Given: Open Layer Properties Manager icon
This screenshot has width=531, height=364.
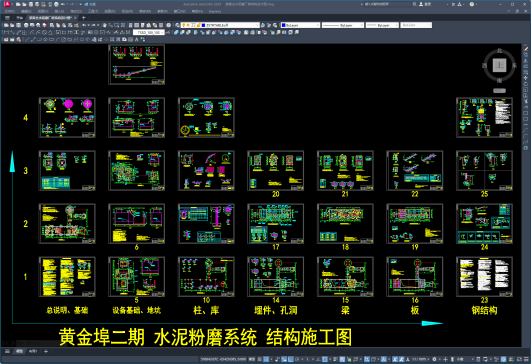Looking at the screenshot, I should point(177,25).
